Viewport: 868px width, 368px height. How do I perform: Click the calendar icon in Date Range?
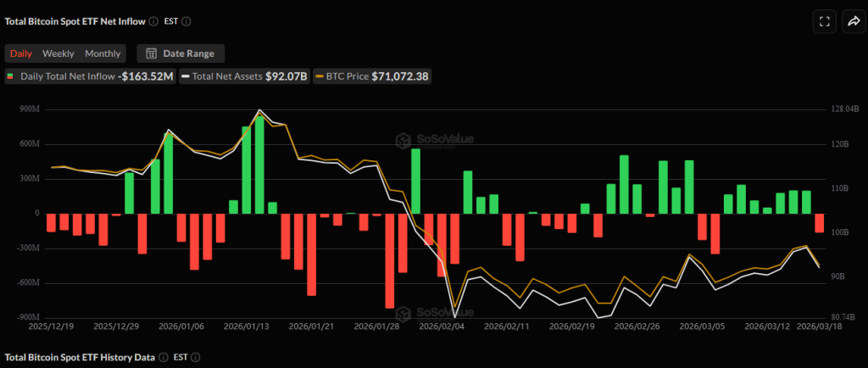click(151, 53)
